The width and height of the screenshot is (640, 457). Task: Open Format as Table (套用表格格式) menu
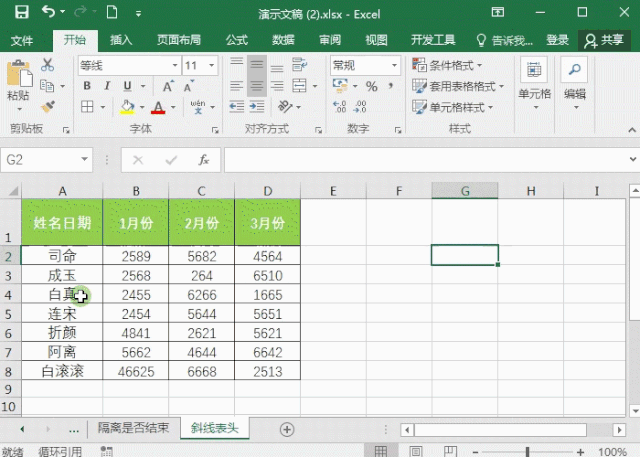coord(458,86)
